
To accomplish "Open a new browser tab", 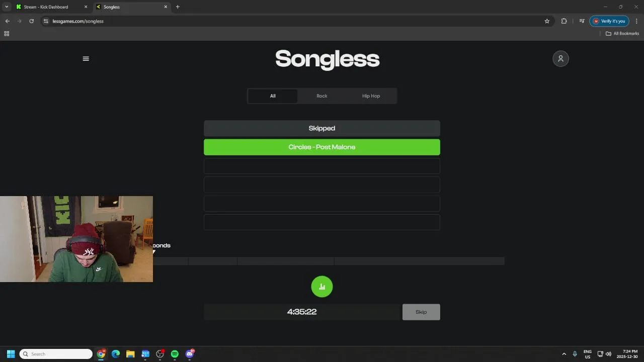I will (178, 7).
